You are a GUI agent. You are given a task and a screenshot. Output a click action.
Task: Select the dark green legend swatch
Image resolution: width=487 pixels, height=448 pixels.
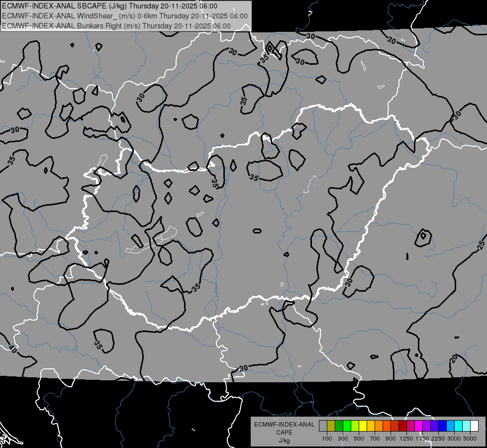pos(339,426)
